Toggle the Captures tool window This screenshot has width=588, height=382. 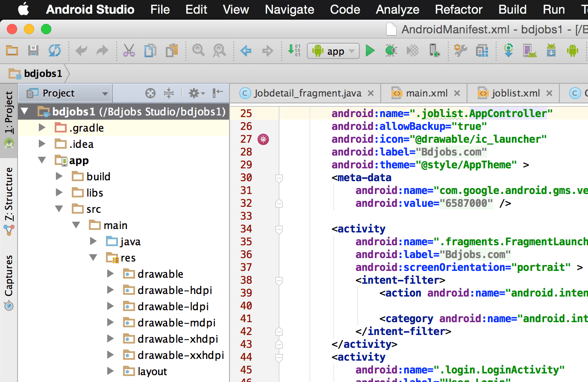(x=9, y=282)
